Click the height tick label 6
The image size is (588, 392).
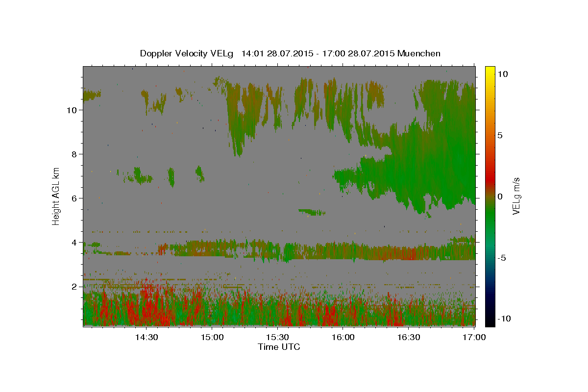click(x=74, y=198)
